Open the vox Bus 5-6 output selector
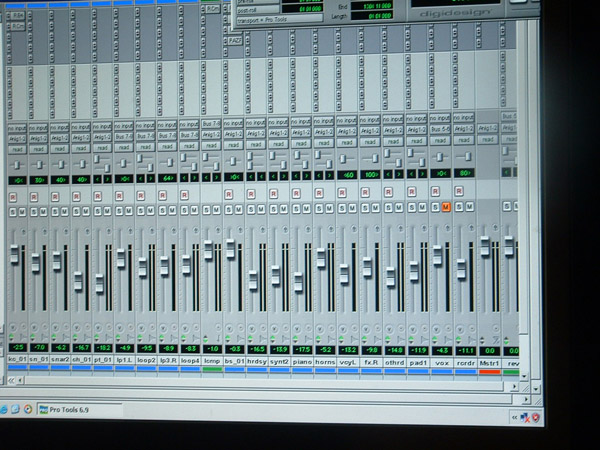This screenshot has height=450, width=600. coord(440,129)
